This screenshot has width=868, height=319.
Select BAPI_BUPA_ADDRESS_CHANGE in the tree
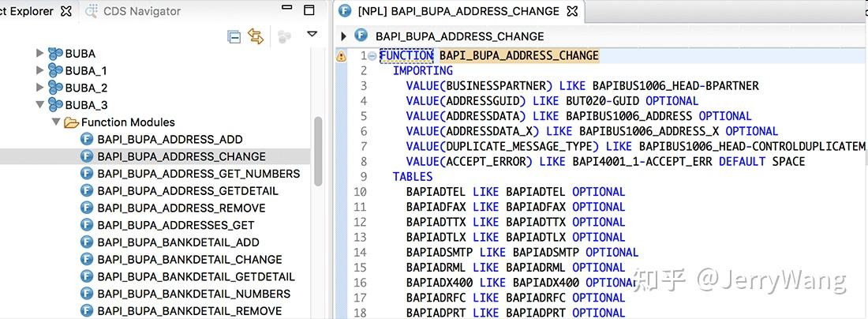coord(181,156)
